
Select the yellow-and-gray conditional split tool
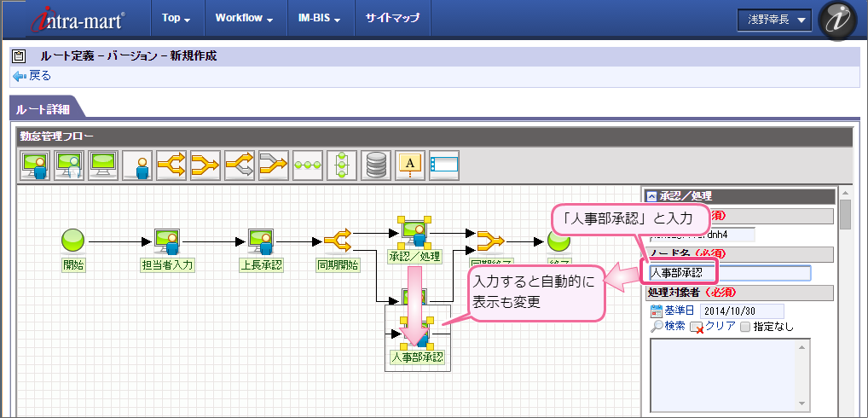pyautogui.click(x=239, y=165)
